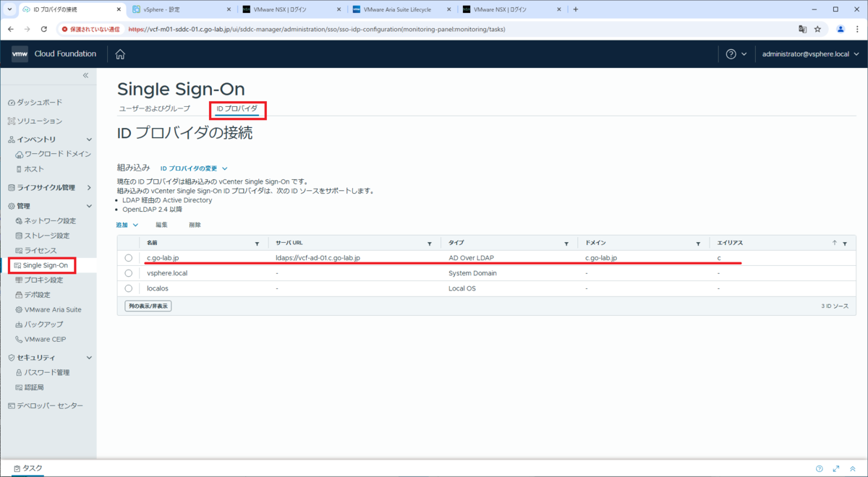Collapse the インベントリ section

coord(89,139)
